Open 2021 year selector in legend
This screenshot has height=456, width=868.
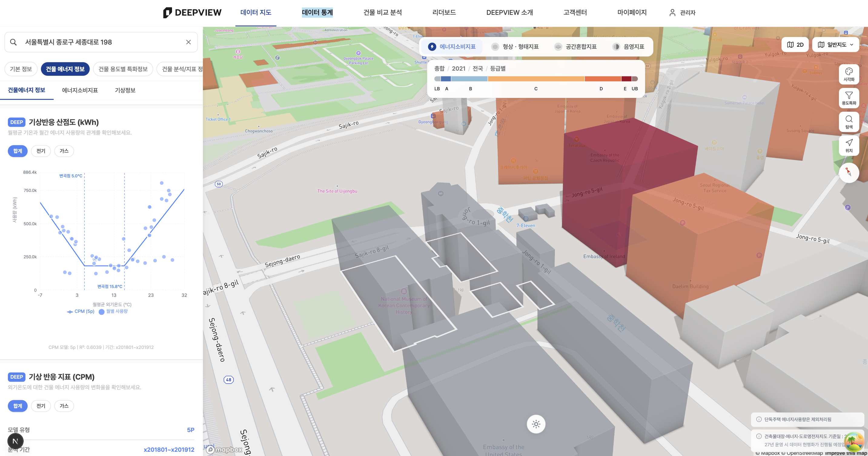click(458, 69)
